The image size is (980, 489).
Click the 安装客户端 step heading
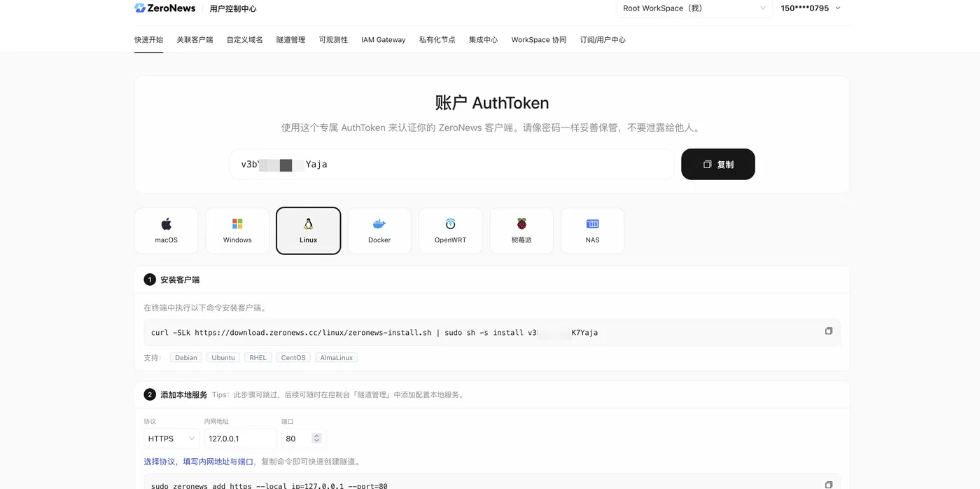point(180,280)
